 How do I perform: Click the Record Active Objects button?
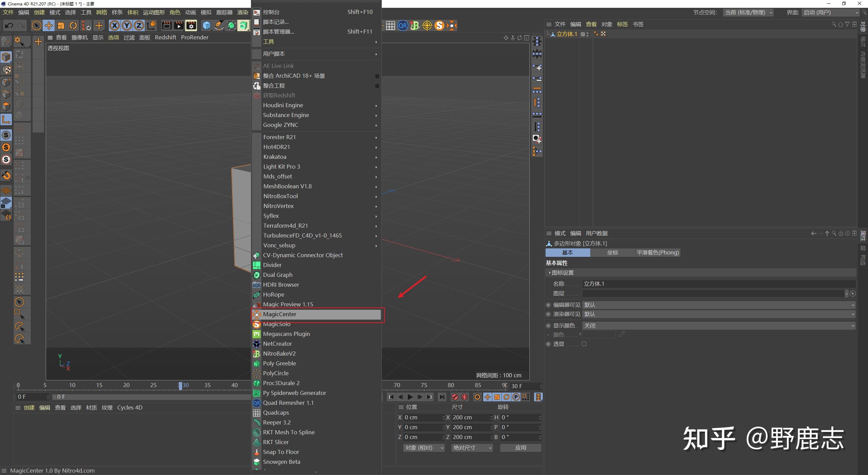(455, 397)
